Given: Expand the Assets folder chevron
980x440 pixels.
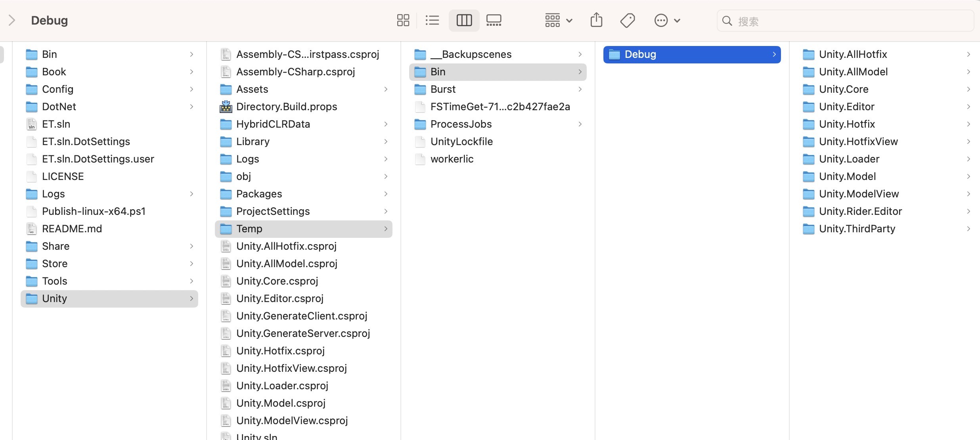Looking at the screenshot, I should tap(386, 89).
